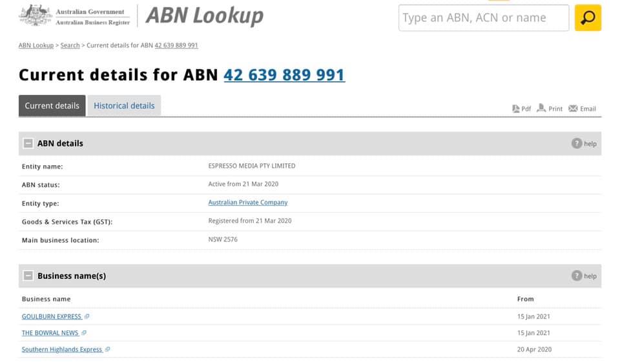Click ABN number link in page heading
620x364 pixels.
click(x=284, y=75)
